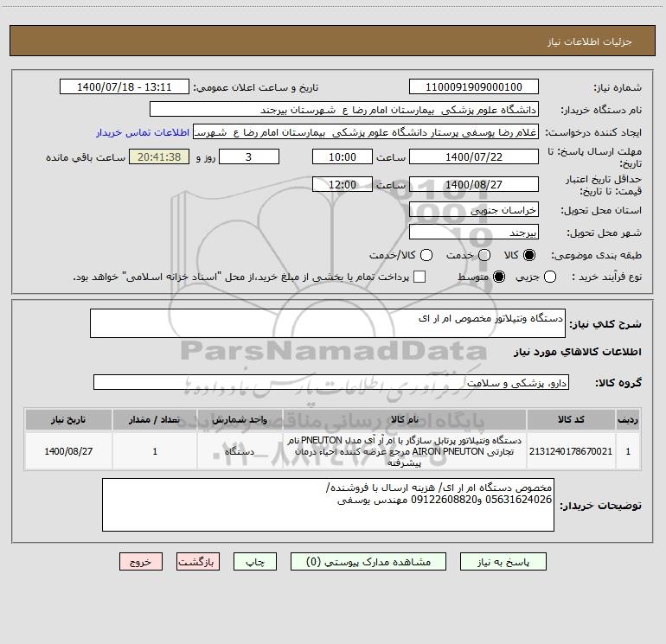Click the delivery province field خراسان جنوبی

click(x=474, y=210)
